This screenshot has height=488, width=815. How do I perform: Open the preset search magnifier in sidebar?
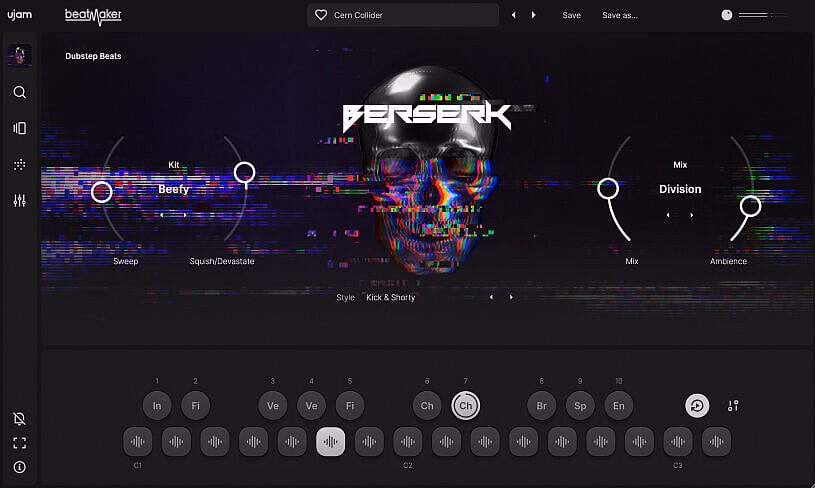[x=20, y=93]
